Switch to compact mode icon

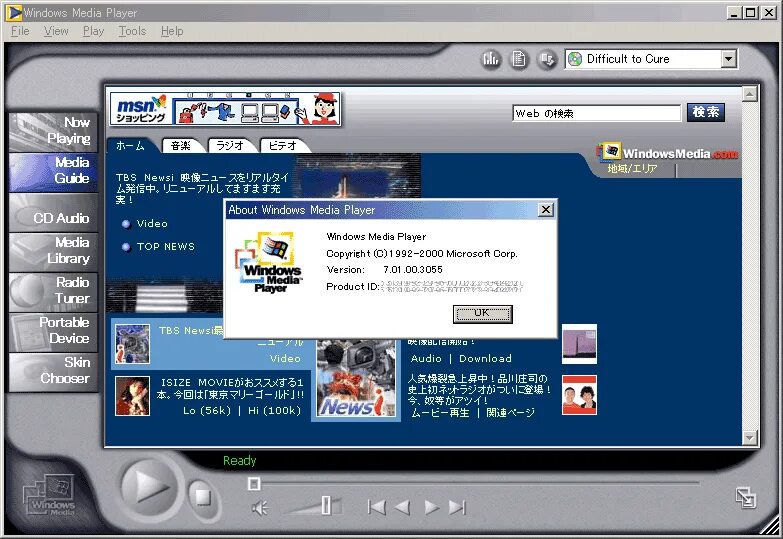pos(746,497)
